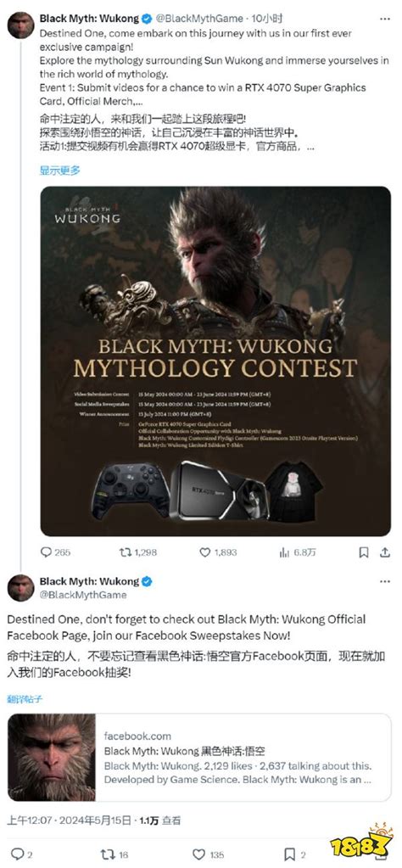Open Black Myth avatar on first tweet

pos(21,25)
